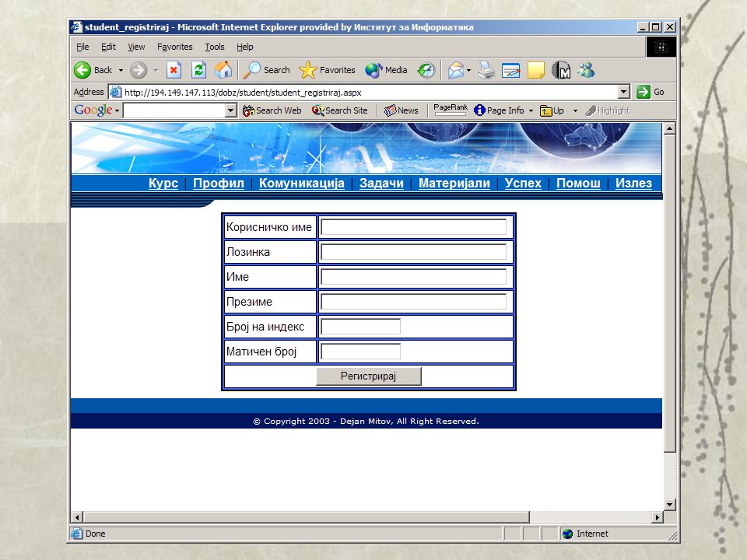The height and width of the screenshot is (560, 747).
Task: Click the Регистрирај button
Action: click(369, 376)
